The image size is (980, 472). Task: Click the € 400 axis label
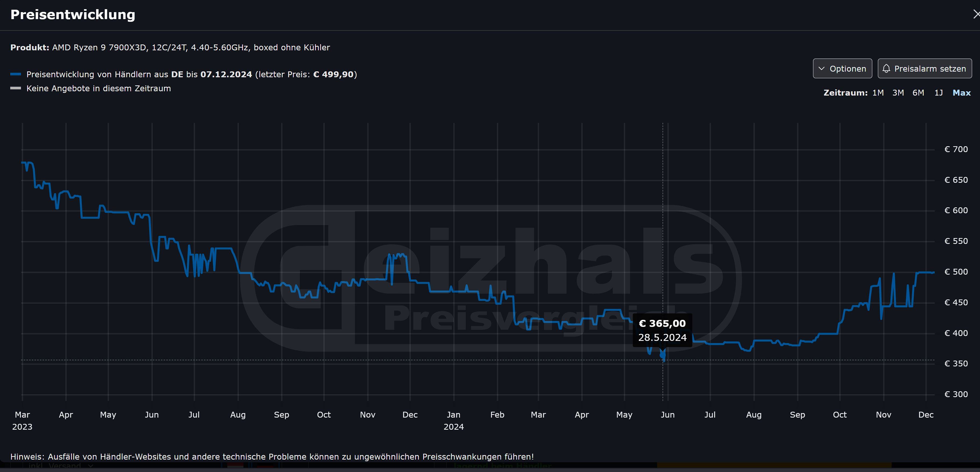pyautogui.click(x=956, y=333)
